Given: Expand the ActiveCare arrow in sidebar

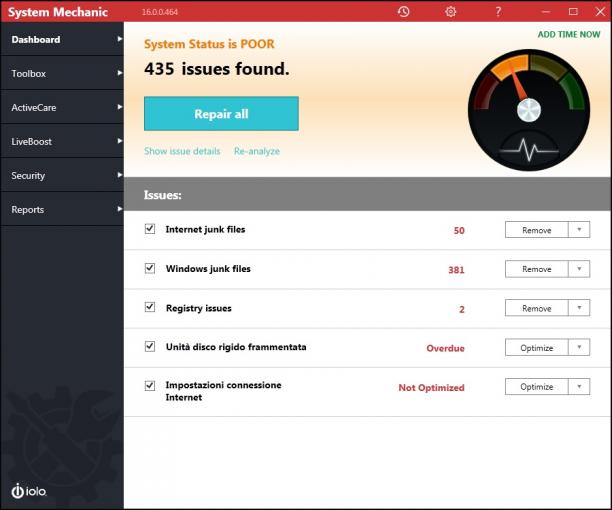Looking at the screenshot, I should pyautogui.click(x=119, y=107).
